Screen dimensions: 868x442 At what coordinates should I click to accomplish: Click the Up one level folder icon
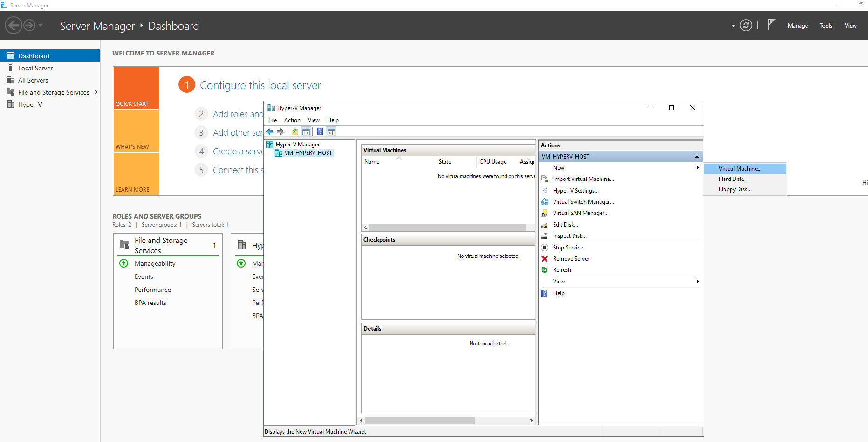coord(295,132)
